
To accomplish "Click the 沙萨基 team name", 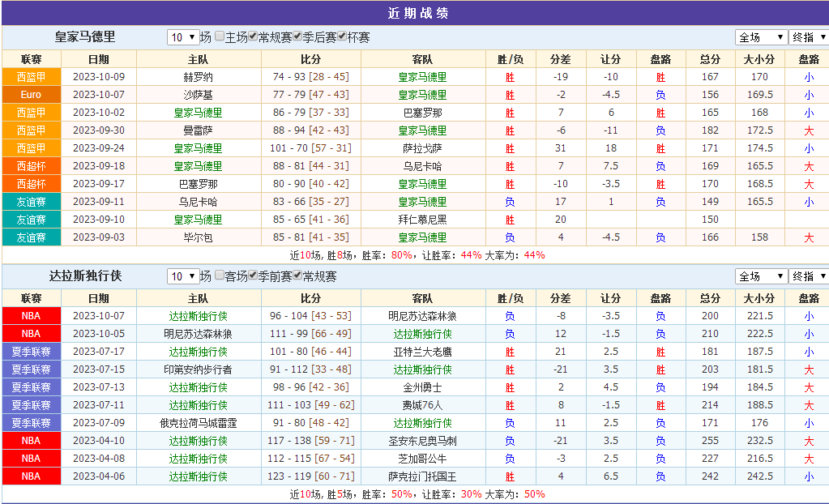I will pos(198,95).
